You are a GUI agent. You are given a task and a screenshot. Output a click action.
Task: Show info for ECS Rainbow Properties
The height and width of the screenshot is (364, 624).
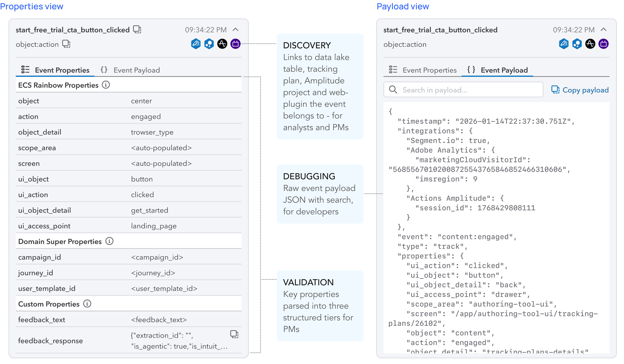click(x=106, y=85)
